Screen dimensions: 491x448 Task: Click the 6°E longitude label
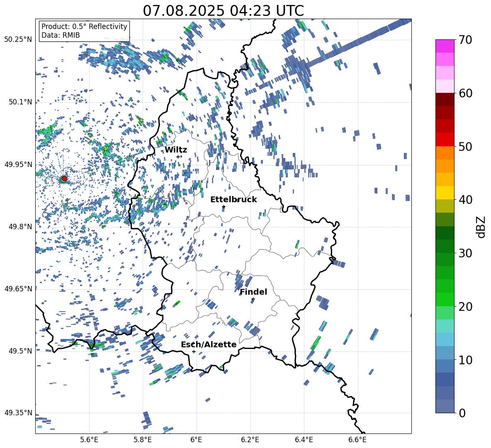[x=196, y=440]
